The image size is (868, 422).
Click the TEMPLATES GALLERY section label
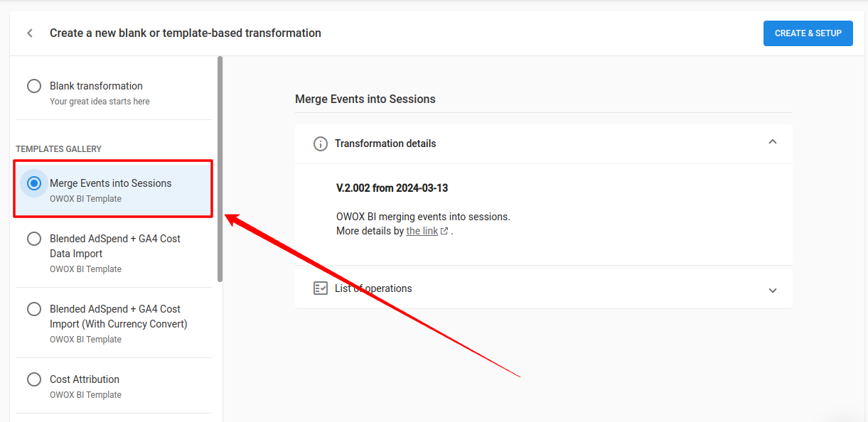pos(58,148)
